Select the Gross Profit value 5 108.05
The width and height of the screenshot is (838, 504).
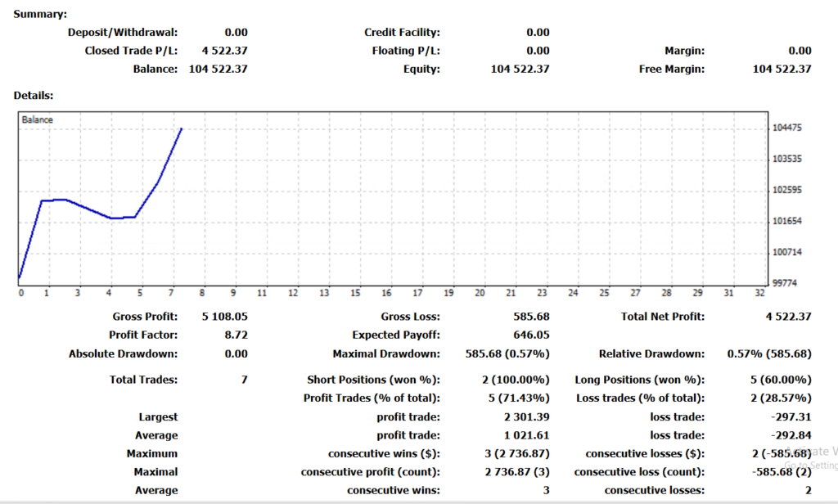(224, 317)
